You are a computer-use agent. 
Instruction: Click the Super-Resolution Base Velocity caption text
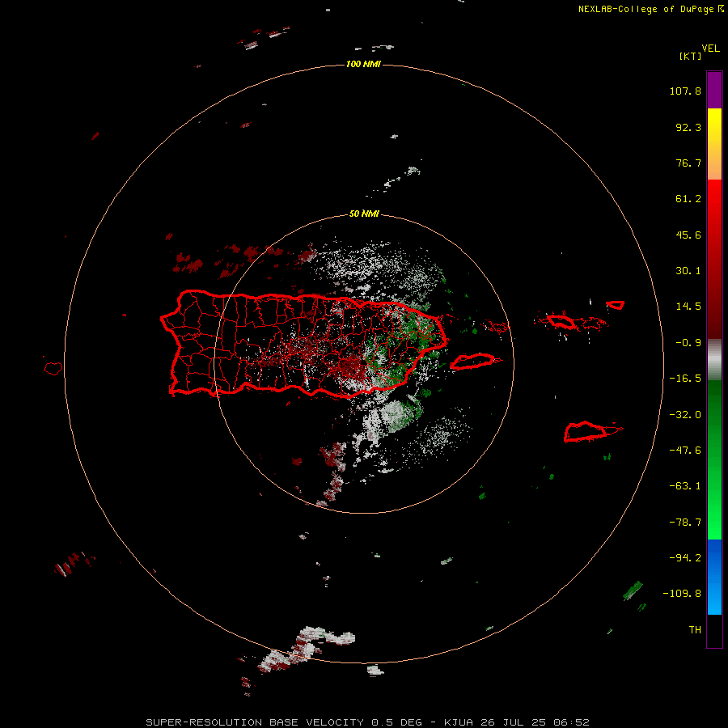tap(367, 722)
